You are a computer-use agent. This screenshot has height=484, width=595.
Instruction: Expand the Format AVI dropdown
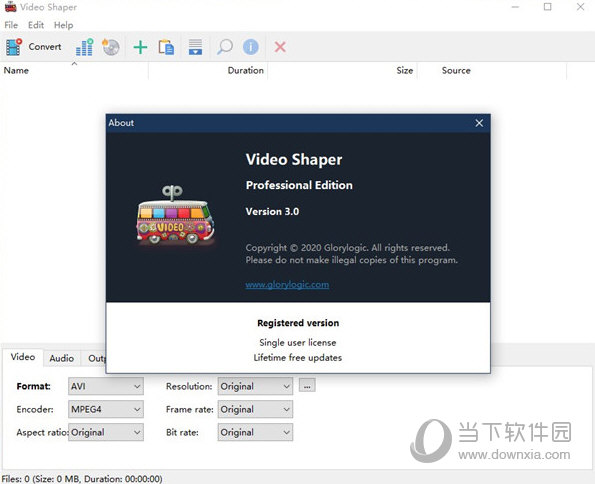[106, 386]
